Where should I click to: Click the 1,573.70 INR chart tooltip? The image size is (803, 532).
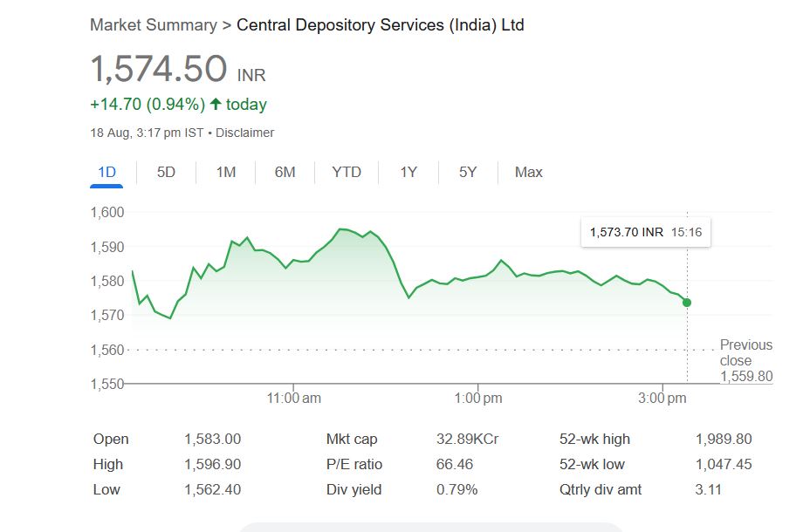(x=645, y=232)
